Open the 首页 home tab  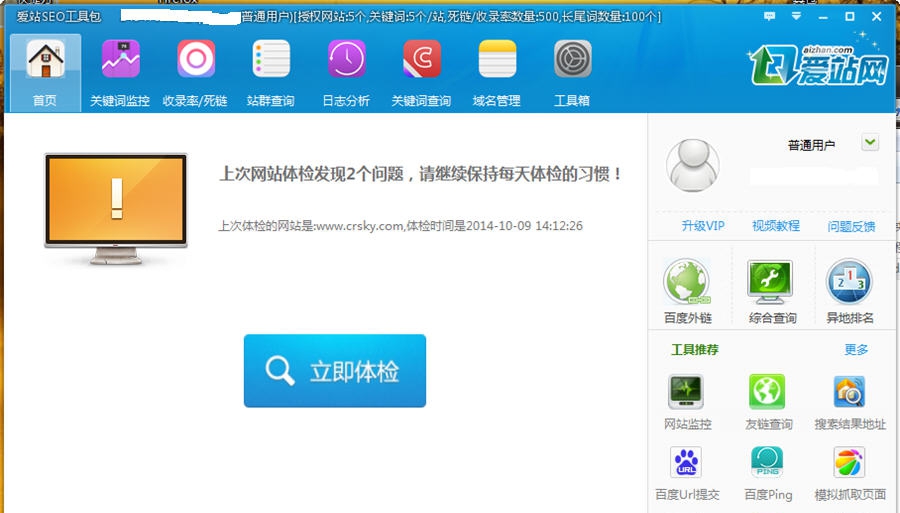(x=45, y=72)
